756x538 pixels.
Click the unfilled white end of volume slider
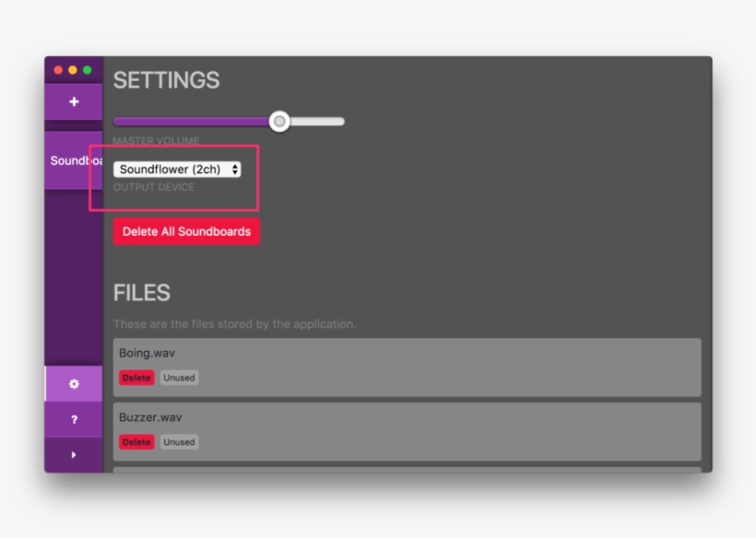click(318, 122)
